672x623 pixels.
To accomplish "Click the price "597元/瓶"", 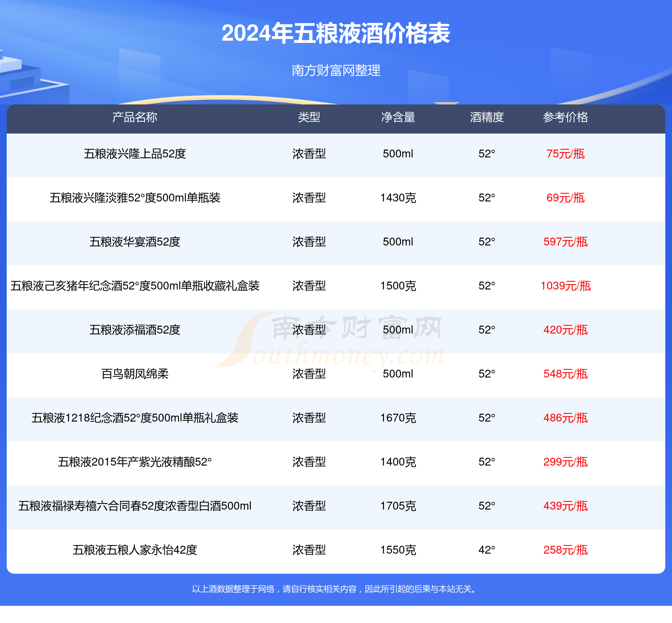I will [x=566, y=242].
